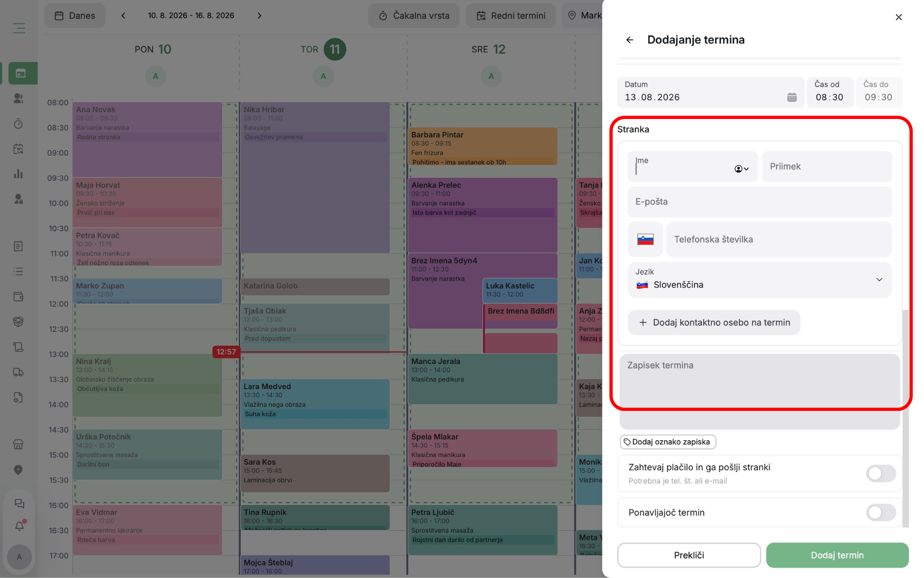This screenshot has width=924, height=578.
Task: Click the Prekliči button
Action: pos(689,555)
